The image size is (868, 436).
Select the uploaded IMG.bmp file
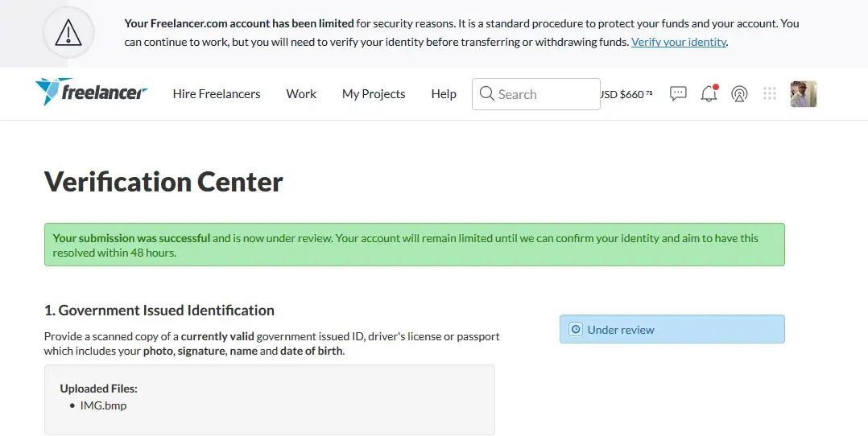(x=103, y=405)
